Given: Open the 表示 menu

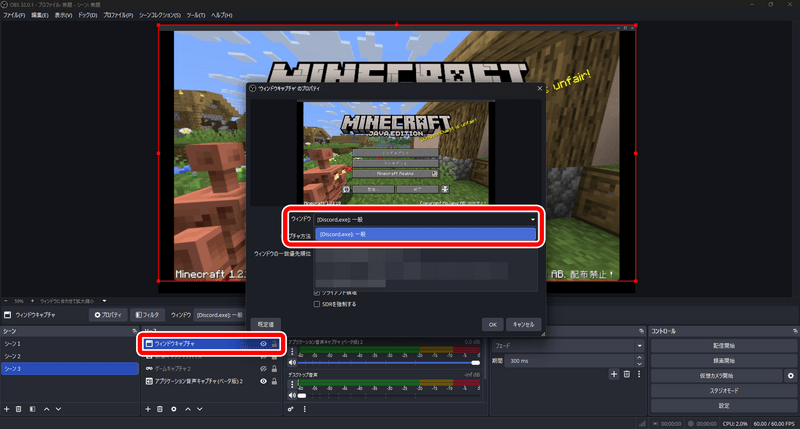Looking at the screenshot, I should (63, 15).
